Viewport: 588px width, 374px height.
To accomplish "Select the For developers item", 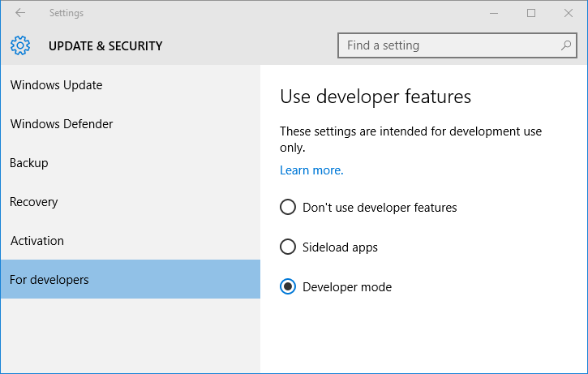I will click(x=130, y=279).
